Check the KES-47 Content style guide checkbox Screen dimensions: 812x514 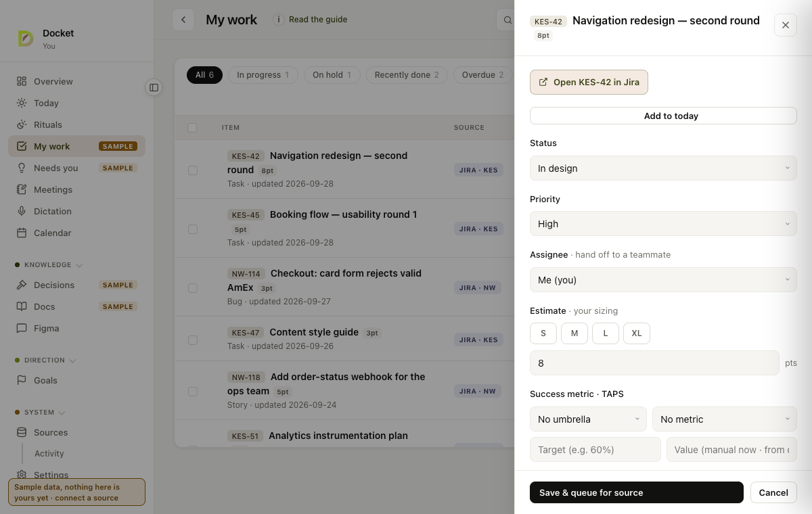point(193,340)
